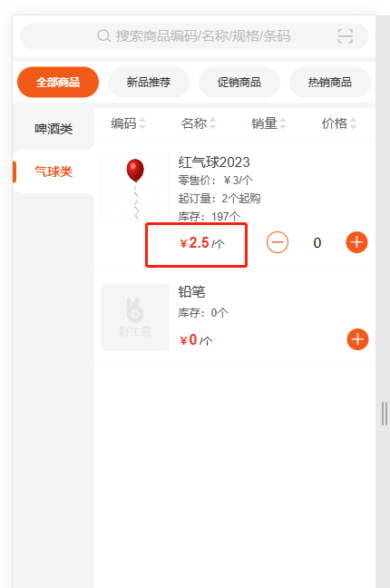Increase 红气球2023 quantity with plus icon
The width and height of the screenshot is (390, 588).
pos(356,242)
